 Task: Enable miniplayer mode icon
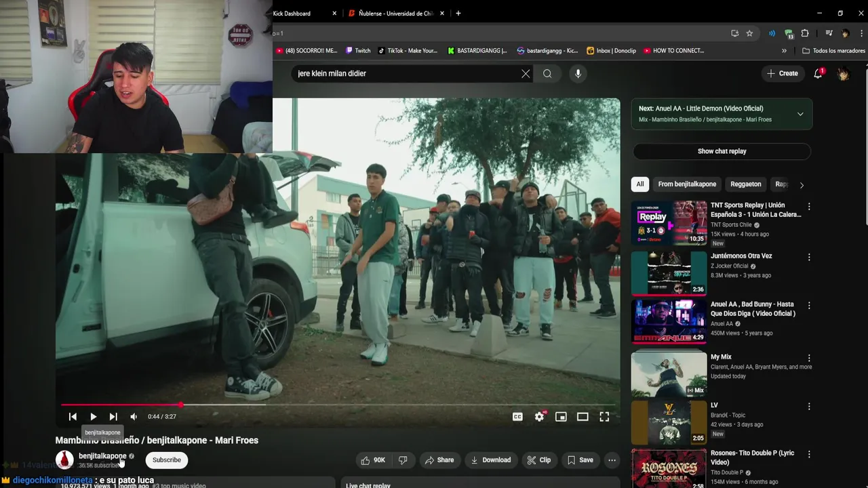pyautogui.click(x=561, y=417)
